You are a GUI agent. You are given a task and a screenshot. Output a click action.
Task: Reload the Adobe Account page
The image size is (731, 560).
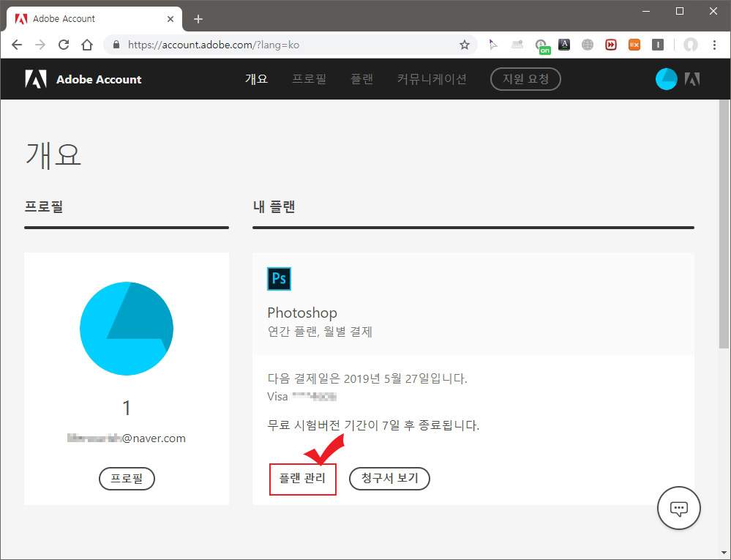pos(64,45)
